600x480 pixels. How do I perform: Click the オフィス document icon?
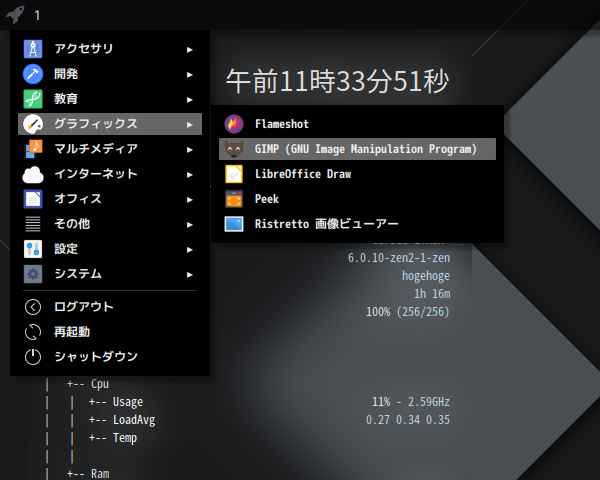pyautogui.click(x=33, y=199)
